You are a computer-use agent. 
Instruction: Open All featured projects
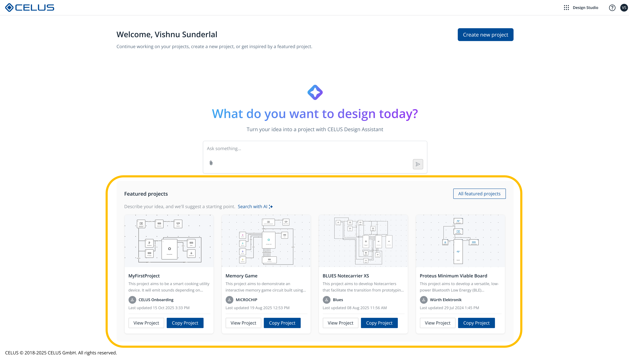(479, 194)
